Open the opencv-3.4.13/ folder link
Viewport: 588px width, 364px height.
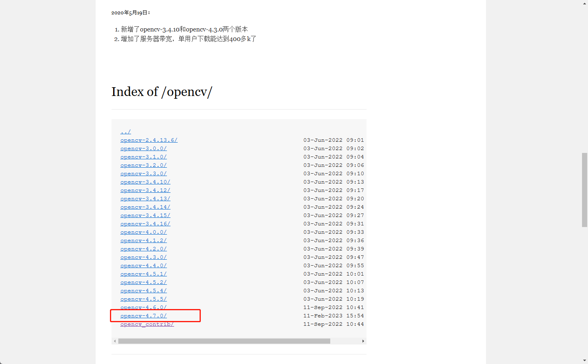pyautogui.click(x=145, y=199)
